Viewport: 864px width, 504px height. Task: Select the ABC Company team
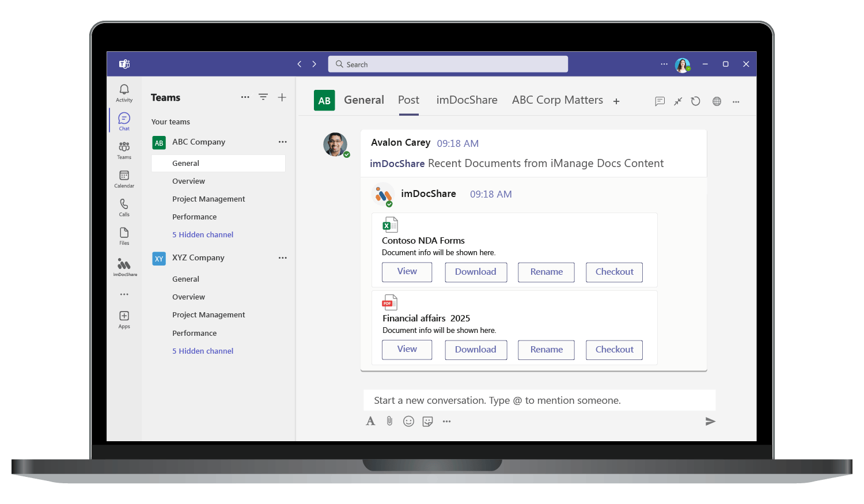199,142
